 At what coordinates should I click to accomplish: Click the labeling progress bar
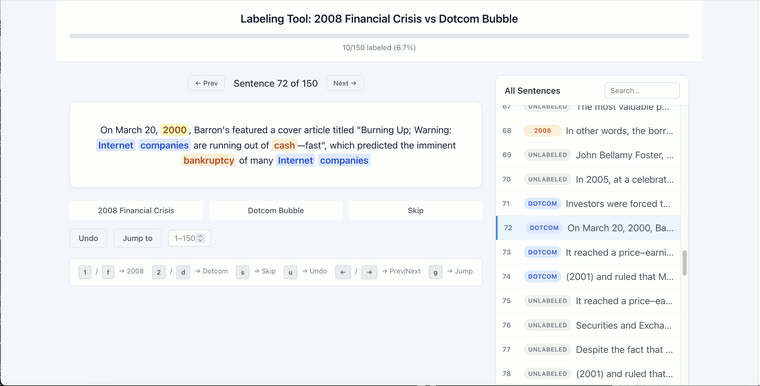point(379,36)
